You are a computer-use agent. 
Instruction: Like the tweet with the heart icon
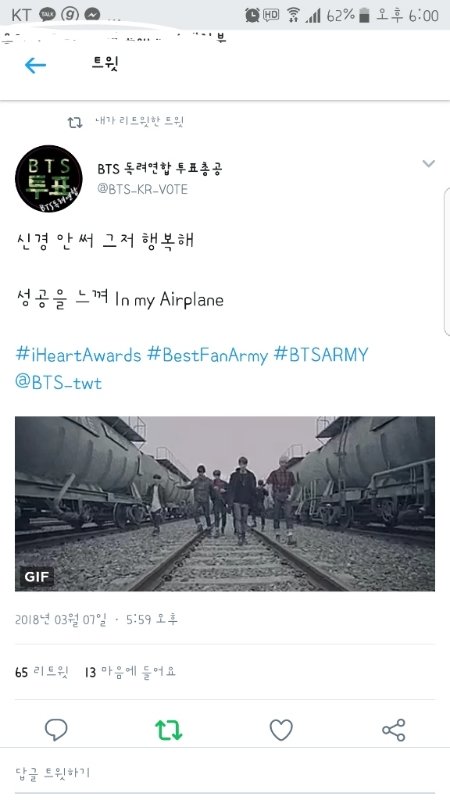pos(281,730)
